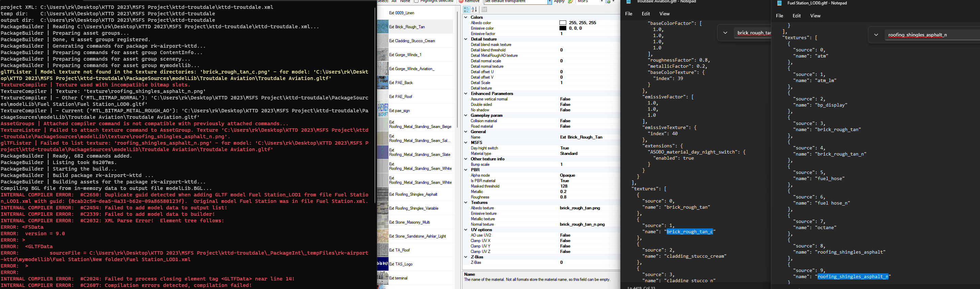Toggle the Highlight selected checkbox

[416, 1]
